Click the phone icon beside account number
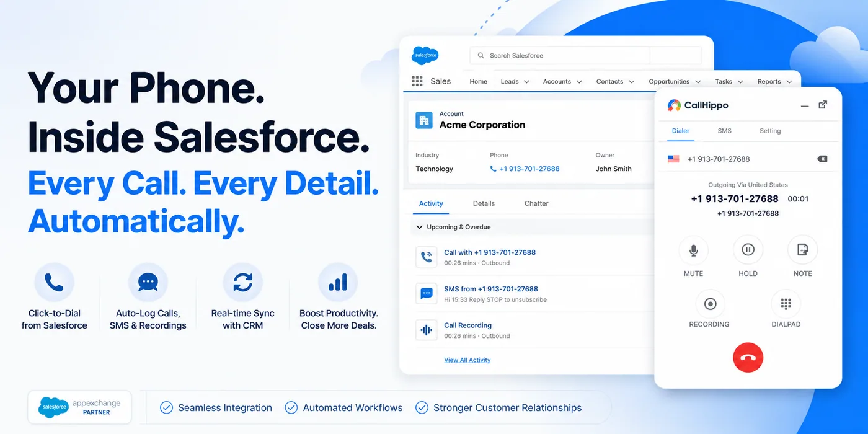 click(494, 169)
